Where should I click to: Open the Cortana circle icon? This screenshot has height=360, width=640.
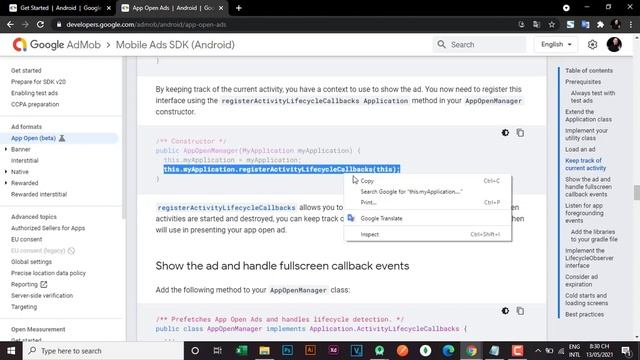pyautogui.click(x=195, y=351)
